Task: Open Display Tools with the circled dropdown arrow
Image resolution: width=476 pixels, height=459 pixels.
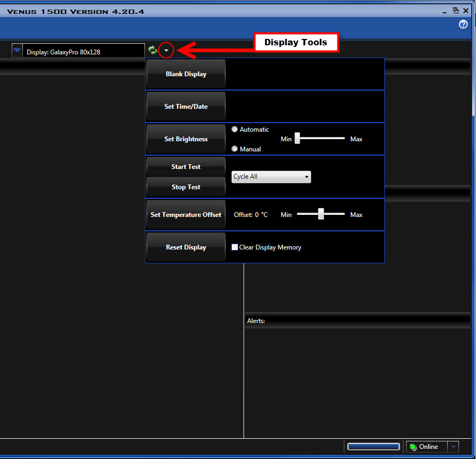Action: tap(166, 50)
